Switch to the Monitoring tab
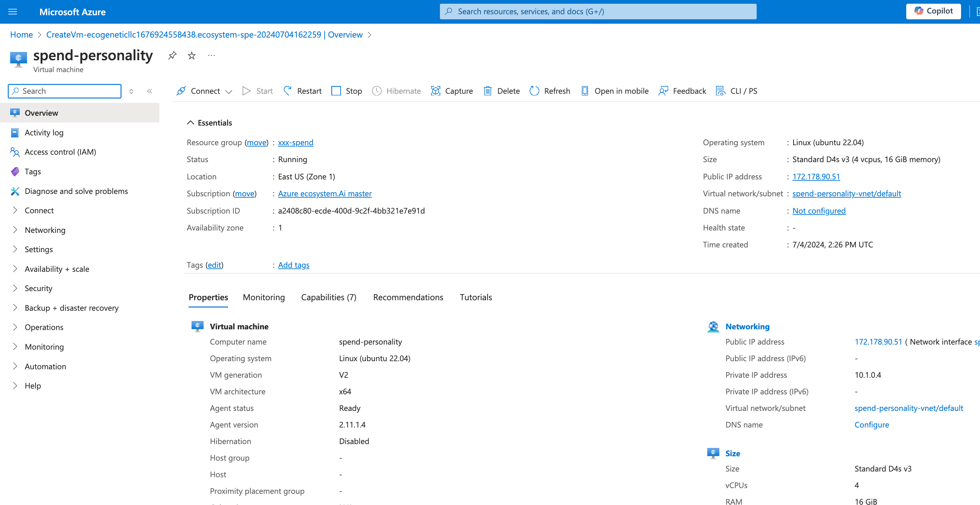This screenshot has height=505, width=980. point(264,297)
